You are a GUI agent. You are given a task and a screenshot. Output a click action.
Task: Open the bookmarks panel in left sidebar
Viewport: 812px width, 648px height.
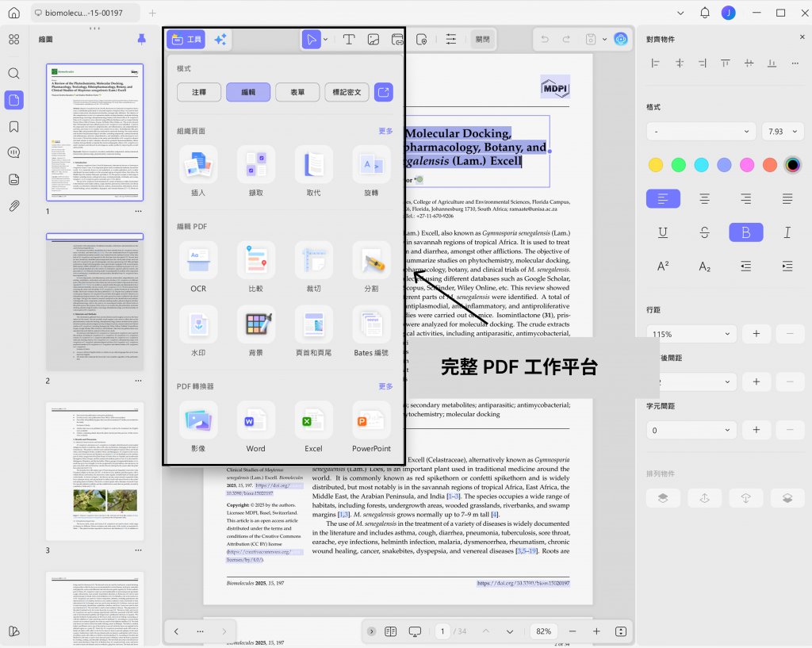[14, 127]
